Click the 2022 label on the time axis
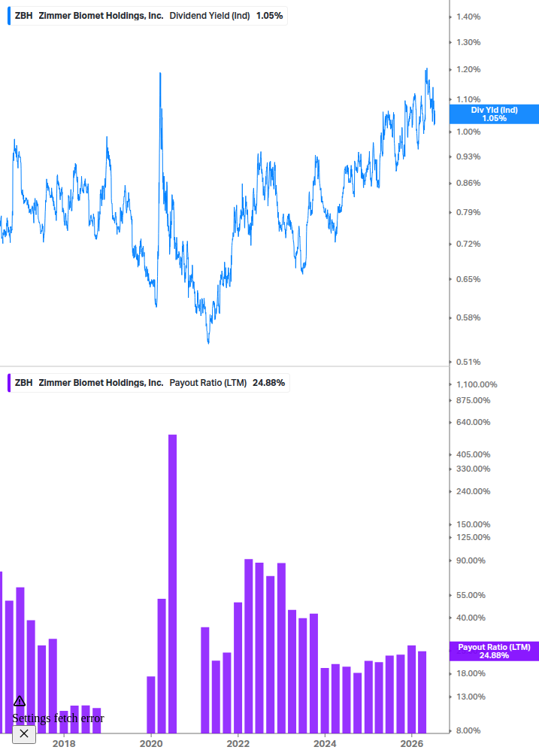Screen dimensions: 539x756 click(x=238, y=743)
